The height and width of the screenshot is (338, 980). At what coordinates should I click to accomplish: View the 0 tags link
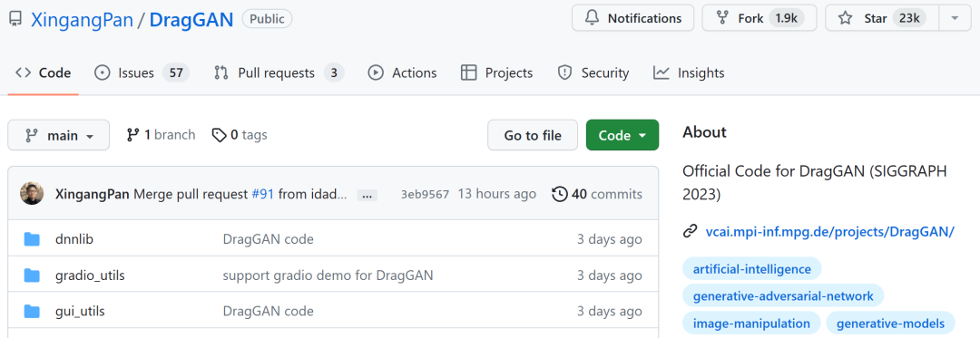click(240, 135)
